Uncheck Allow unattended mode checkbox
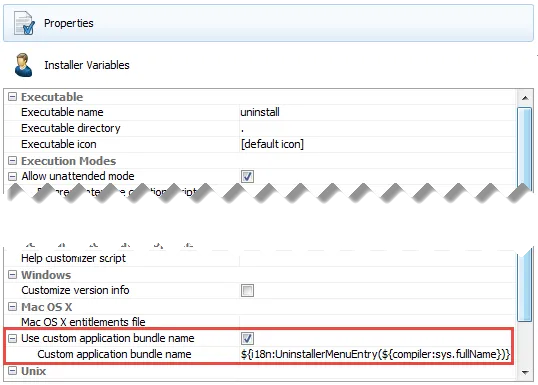 click(247, 176)
